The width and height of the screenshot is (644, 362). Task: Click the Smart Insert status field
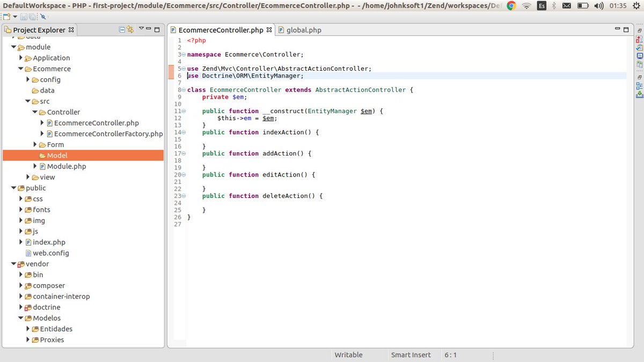pyautogui.click(x=411, y=355)
